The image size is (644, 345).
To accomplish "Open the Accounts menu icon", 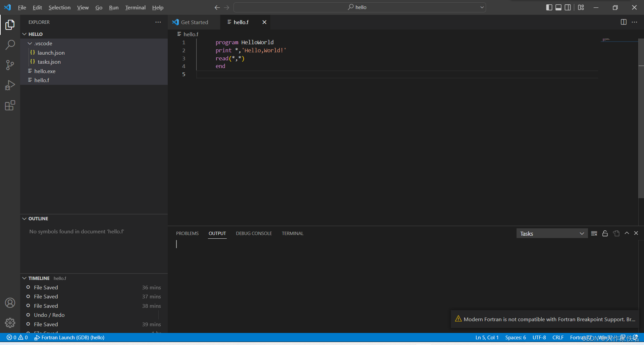I will (x=10, y=303).
